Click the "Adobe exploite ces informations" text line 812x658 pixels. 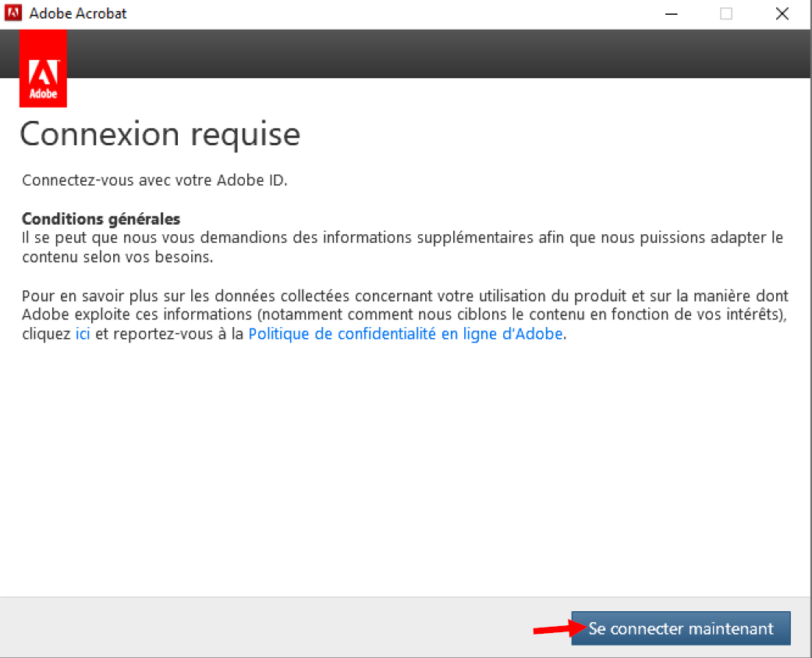pos(405,315)
